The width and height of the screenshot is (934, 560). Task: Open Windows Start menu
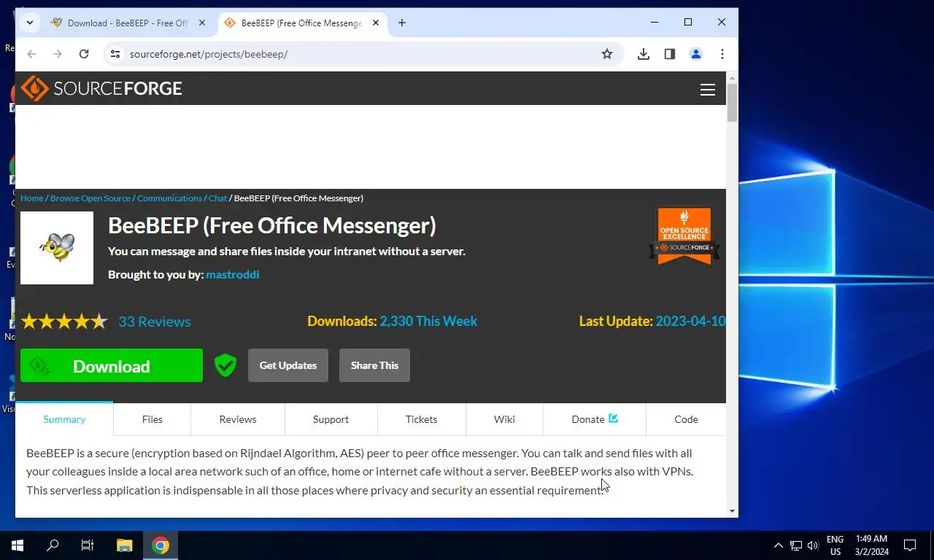pyautogui.click(x=18, y=545)
